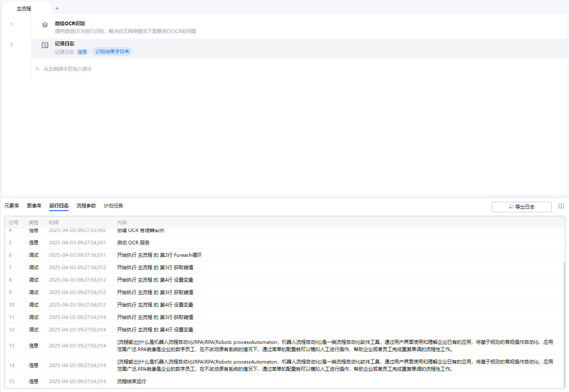Switch to the 计划任务 tab

114,206
